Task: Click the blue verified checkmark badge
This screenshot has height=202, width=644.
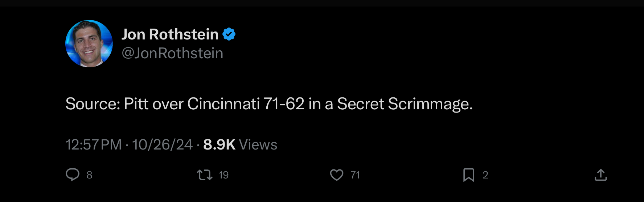Action: pos(229,34)
